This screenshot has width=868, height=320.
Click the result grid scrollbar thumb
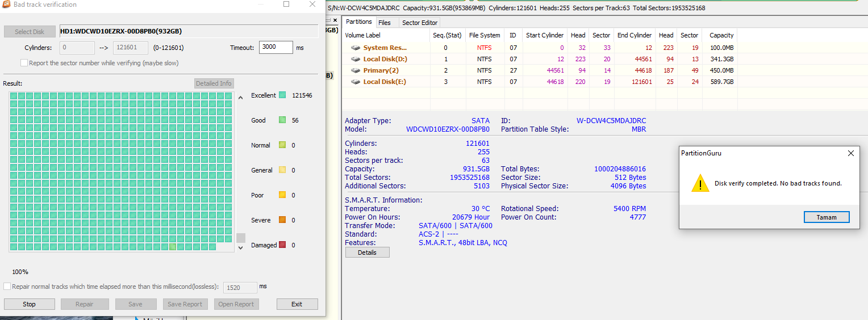click(x=241, y=238)
